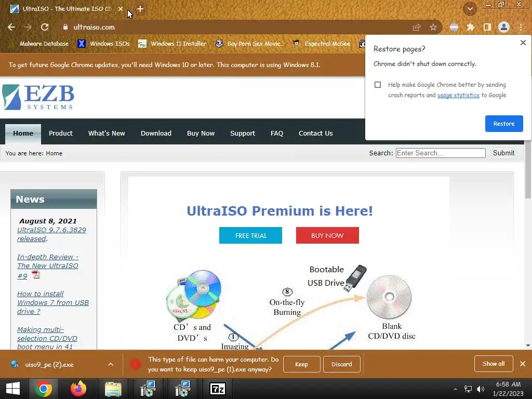Enable sending crash reports checkbox
This screenshot has height=399, width=532.
(x=378, y=85)
